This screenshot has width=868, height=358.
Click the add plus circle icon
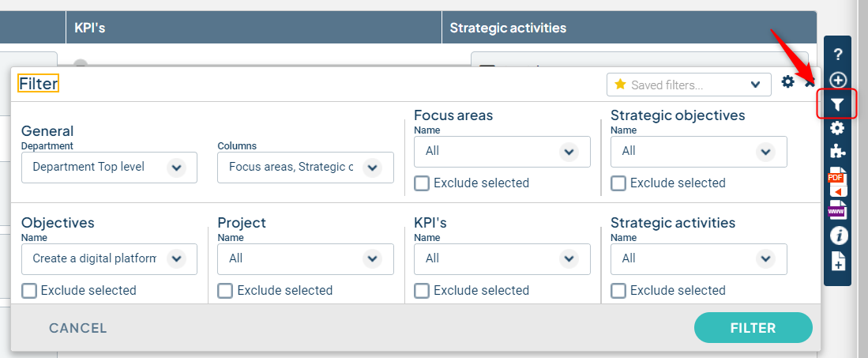pos(839,80)
